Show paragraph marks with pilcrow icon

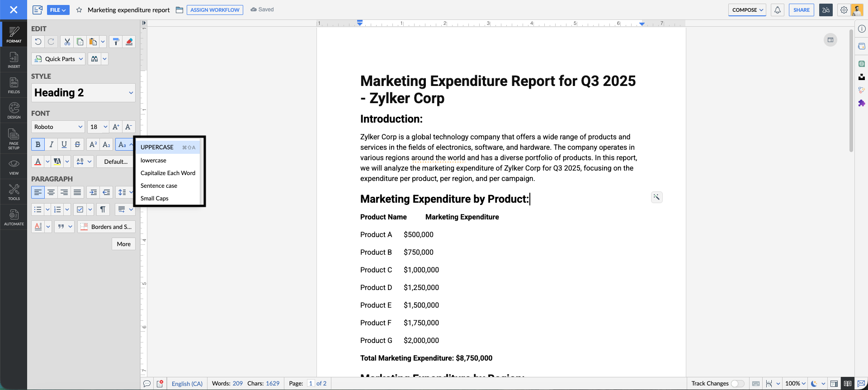(x=103, y=209)
